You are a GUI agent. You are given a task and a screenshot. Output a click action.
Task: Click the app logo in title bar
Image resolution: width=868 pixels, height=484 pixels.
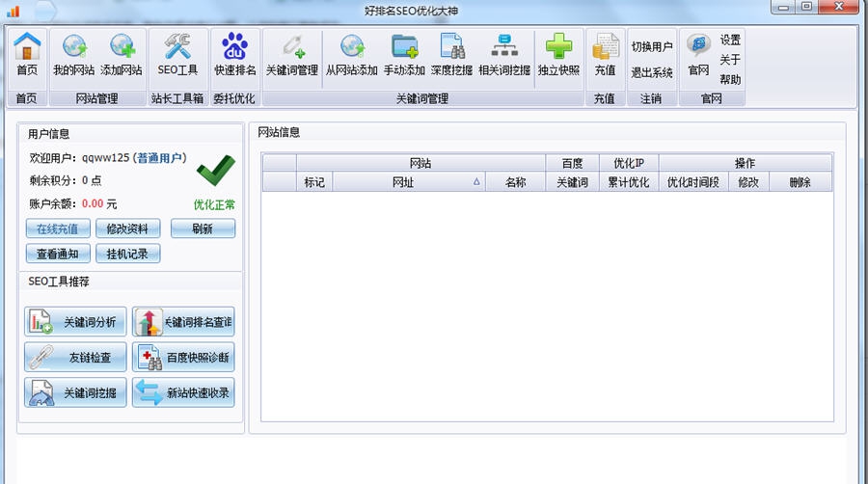(x=14, y=11)
